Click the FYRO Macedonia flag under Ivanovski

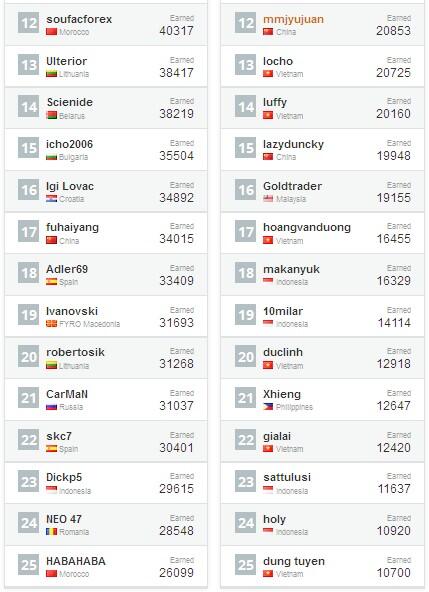tap(51, 324)
